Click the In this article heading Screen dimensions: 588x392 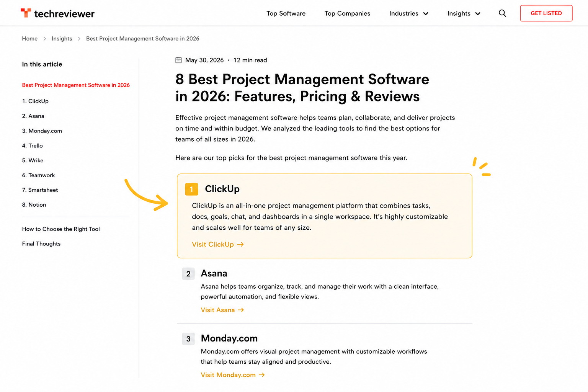click(x=42, y=64)
